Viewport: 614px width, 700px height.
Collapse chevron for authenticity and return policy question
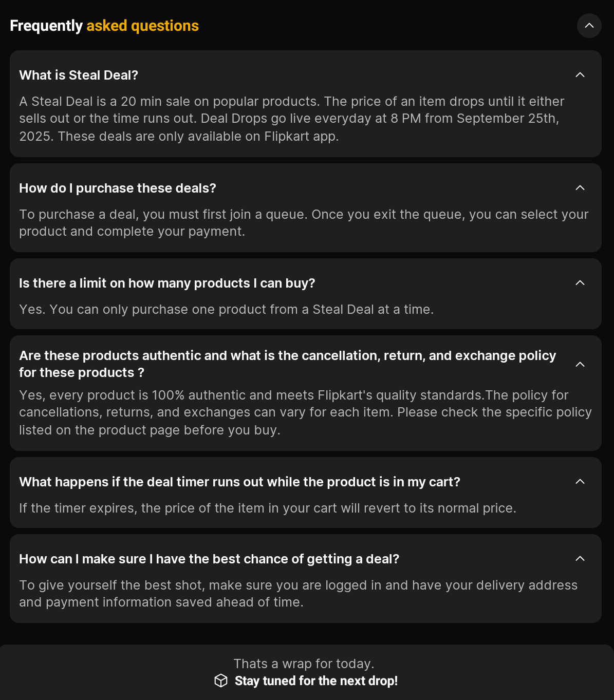pyautogui.click(x=580, y=364)
